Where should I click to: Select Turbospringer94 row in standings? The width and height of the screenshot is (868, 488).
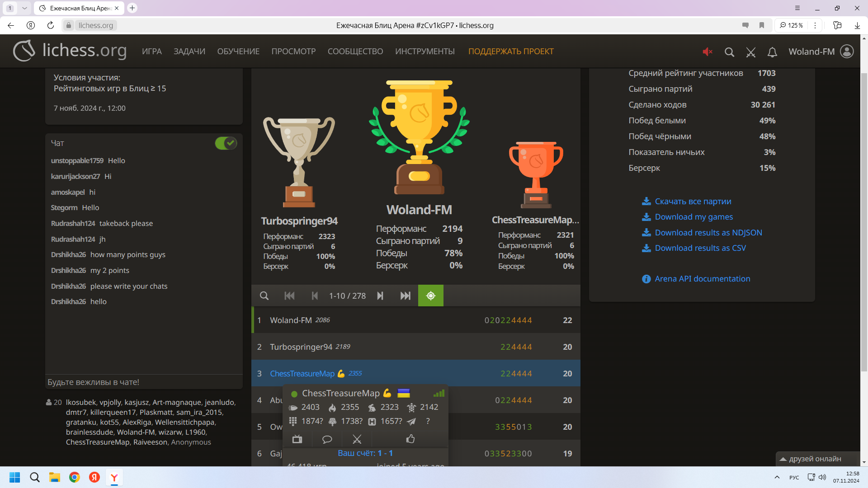(x=416, y=347)
